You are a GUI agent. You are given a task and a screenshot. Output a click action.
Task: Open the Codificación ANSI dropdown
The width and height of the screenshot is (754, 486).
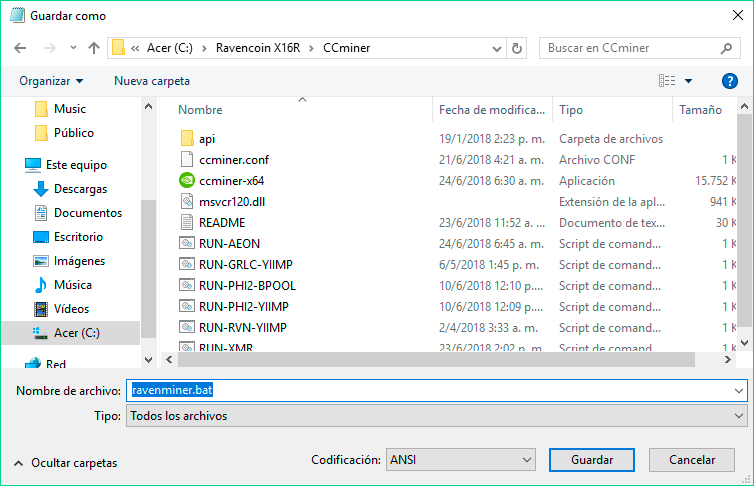coord(461,460)
